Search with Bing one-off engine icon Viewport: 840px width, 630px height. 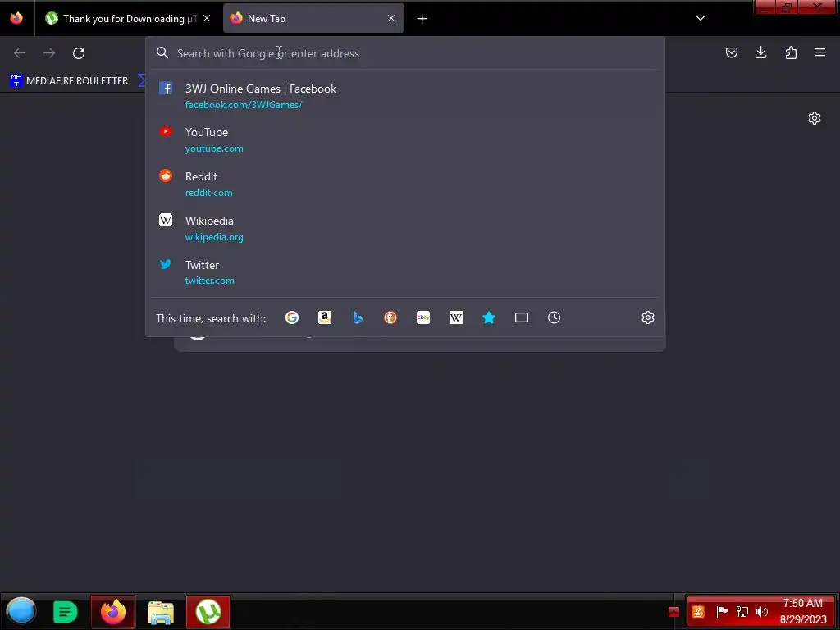coord(358,317)
